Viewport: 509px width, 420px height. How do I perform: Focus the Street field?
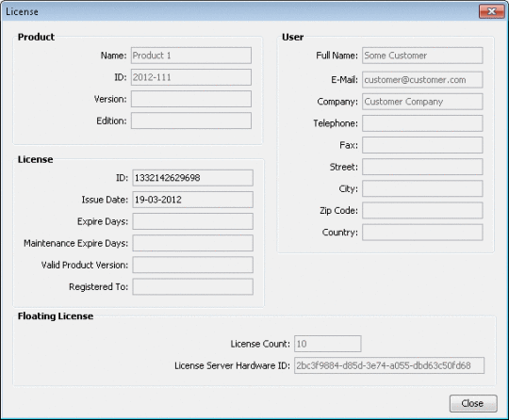point(422,167)
